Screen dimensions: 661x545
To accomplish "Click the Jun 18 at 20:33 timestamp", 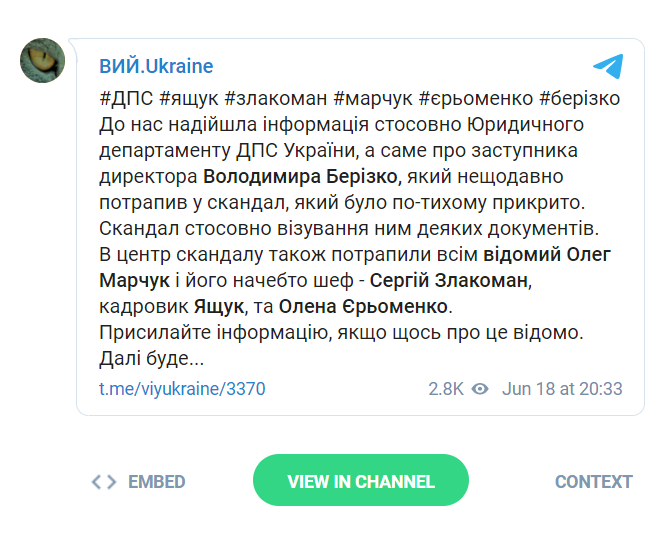I will (x=562, y=389).
